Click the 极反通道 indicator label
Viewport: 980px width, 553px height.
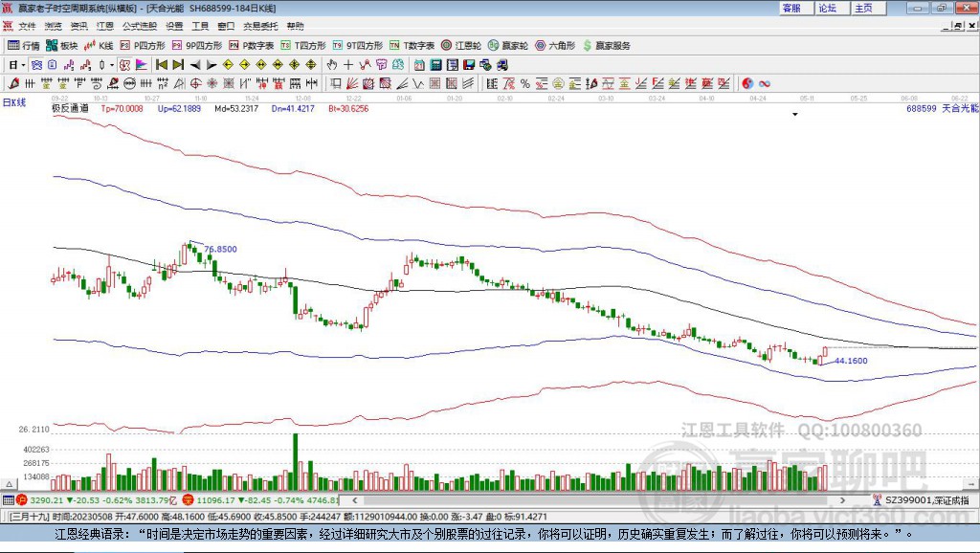coord(70,108)
